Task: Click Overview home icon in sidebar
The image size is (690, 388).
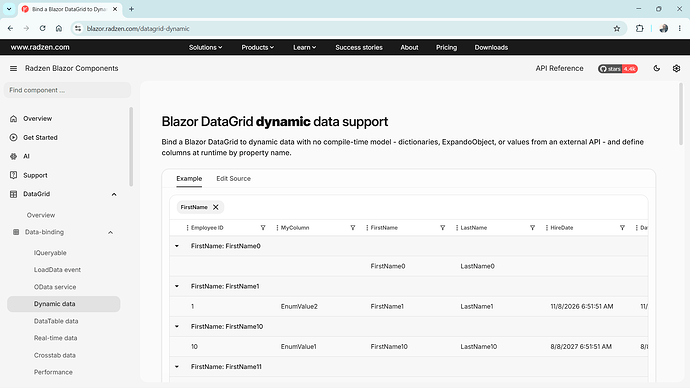Action: point(14,119)
